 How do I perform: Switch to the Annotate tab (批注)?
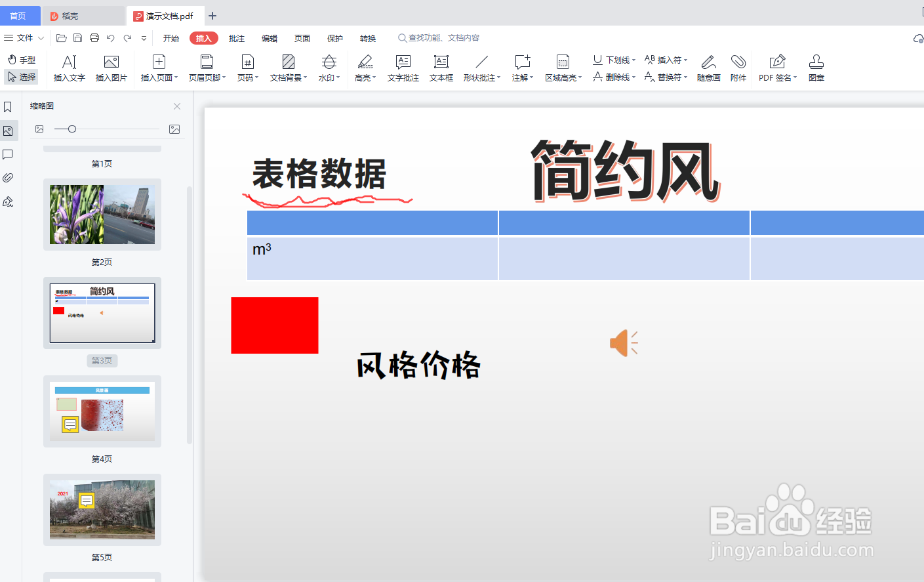tap(237, 38)
